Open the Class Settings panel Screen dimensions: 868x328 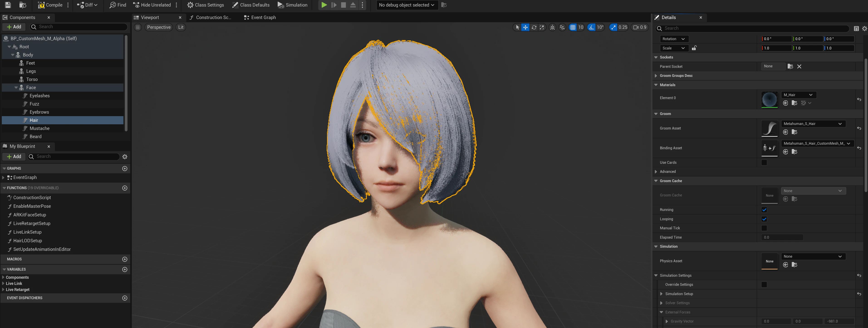206,5
